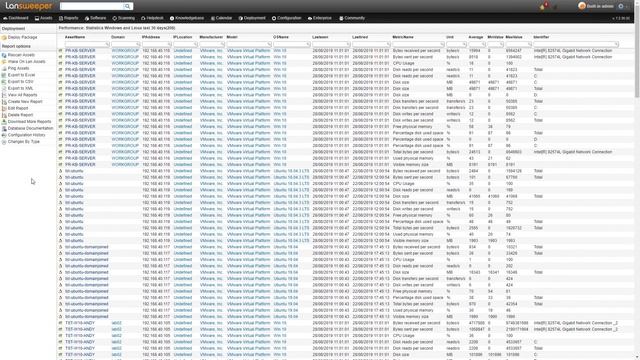Image resolution: width=640 pixels, height=360 pixels.
Task: Open the OSName filter dropdown icon
Action: click(308, 44)
